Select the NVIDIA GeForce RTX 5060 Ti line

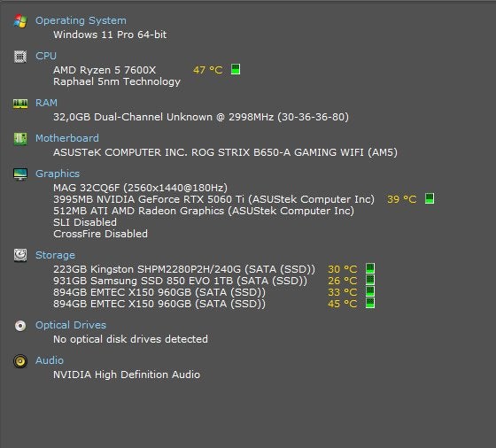(x=213, y=199)
